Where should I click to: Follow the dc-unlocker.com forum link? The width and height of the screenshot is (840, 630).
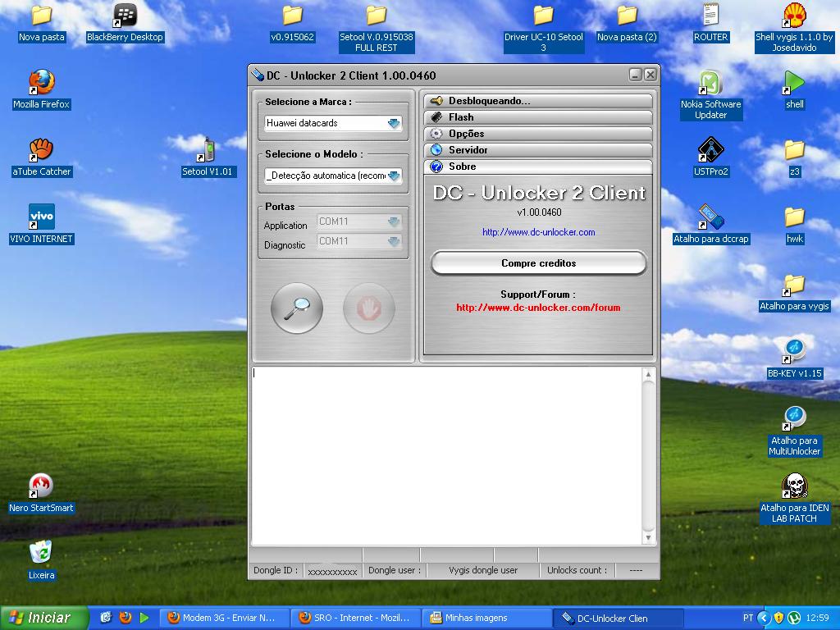point(538,308)
